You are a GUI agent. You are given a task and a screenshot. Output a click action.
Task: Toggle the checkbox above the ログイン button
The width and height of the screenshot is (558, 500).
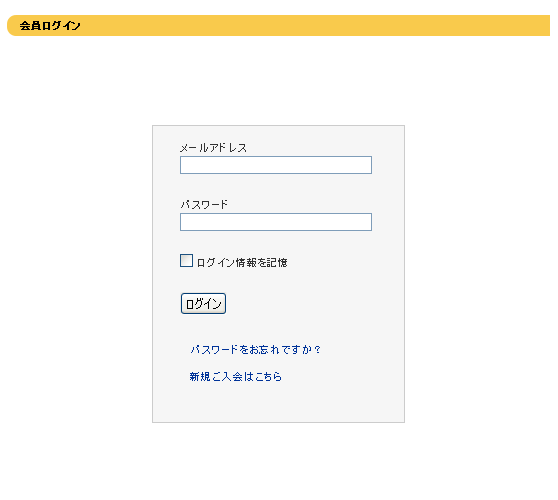point(186,260)
